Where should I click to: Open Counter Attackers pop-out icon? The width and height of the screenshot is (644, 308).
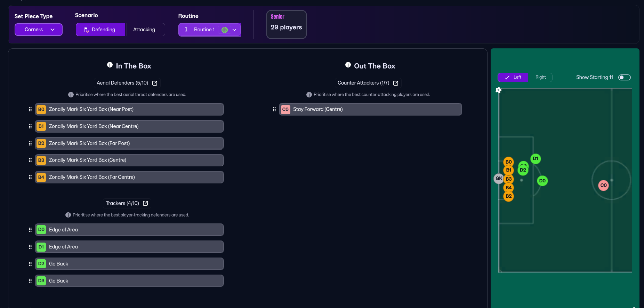click(x=396, y=83)
